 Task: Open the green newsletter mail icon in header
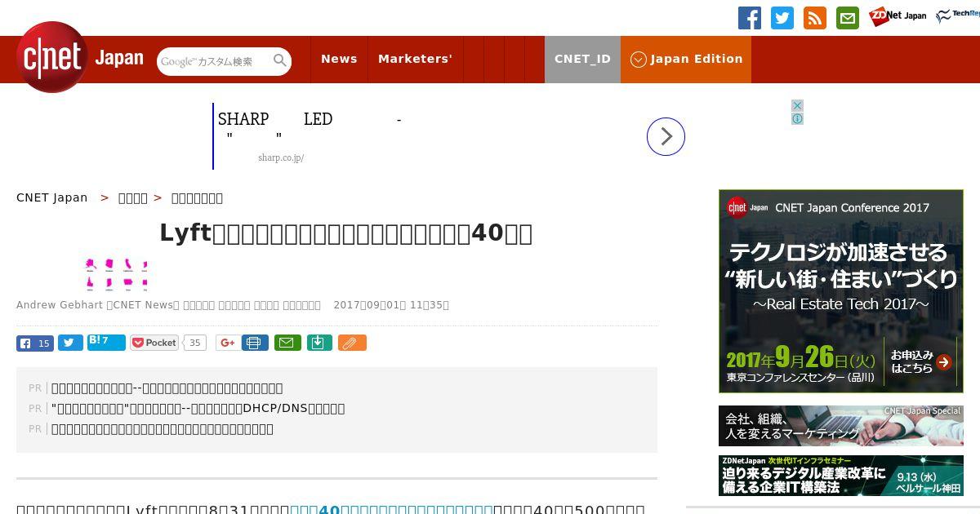pos(848,18)
